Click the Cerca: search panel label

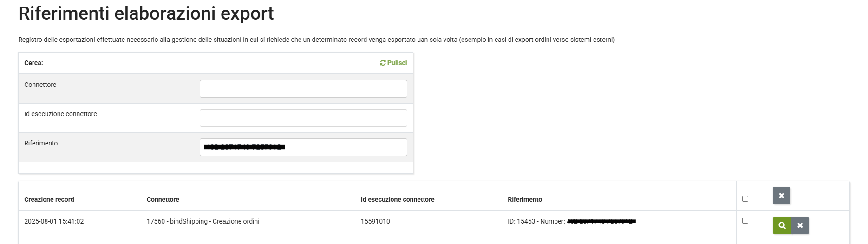[x=33, y=63]
